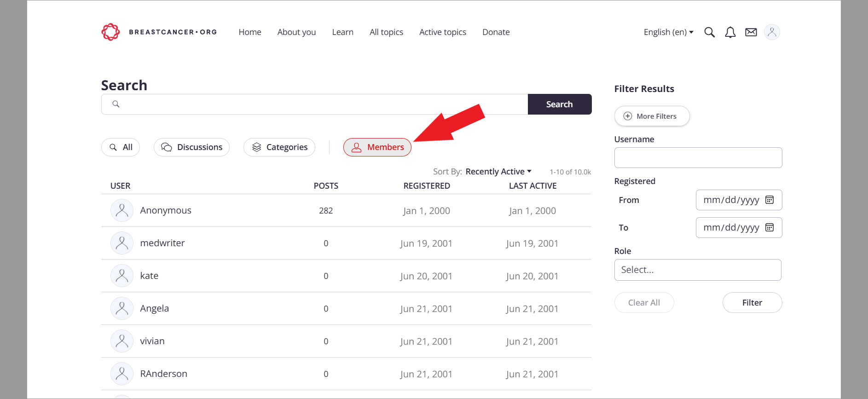Click the Breastcancer.org logo icon
This screenshot has width=868, height=399.
tap(110, 32)
